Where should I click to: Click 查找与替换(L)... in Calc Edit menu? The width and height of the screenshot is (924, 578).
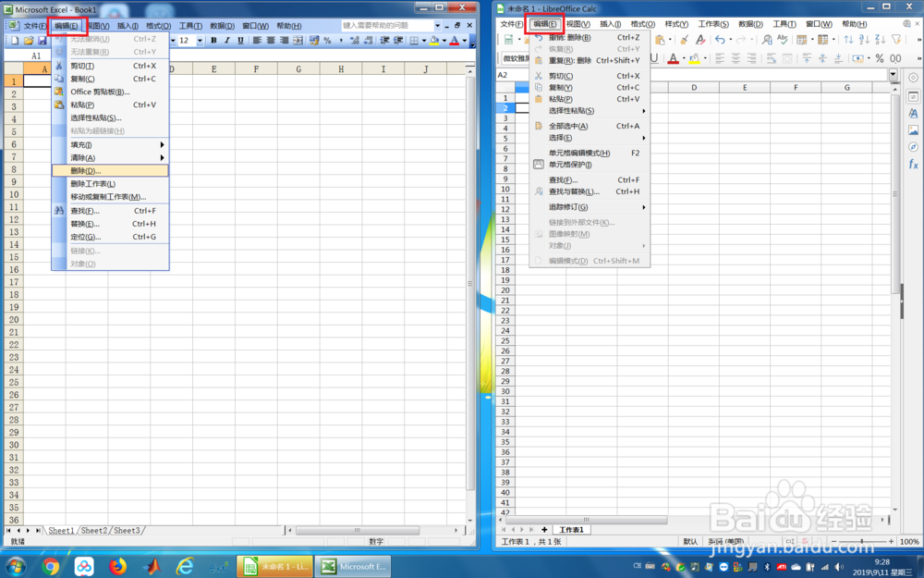590,191
